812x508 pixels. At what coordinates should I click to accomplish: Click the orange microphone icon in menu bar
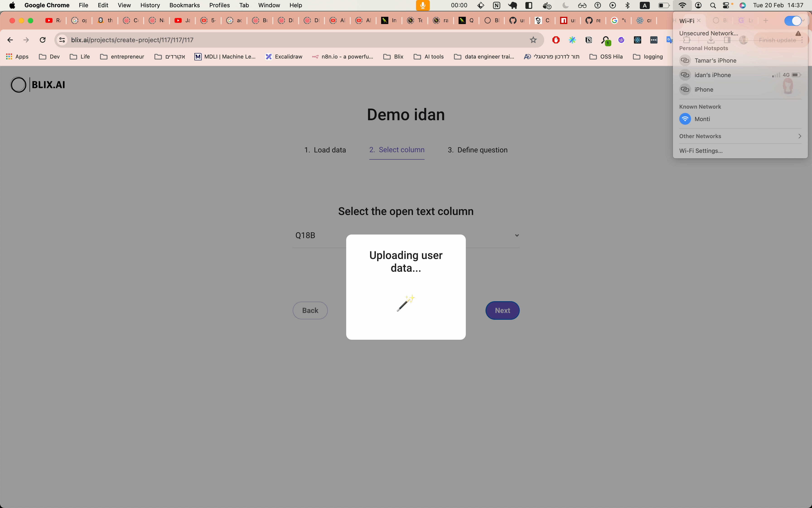point(423,5)
